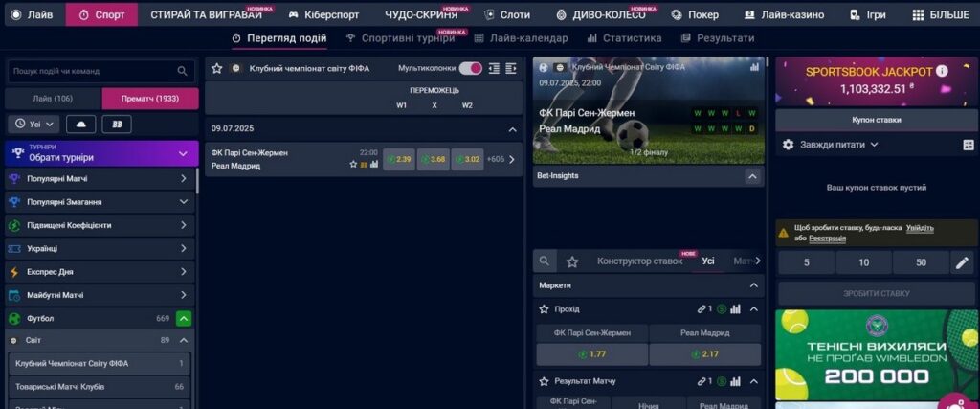Image resolution: width=980 pixels, height=409 pixels.
Task: Select Прохід odds 2.17 for Реал Мадрид
Action: click(705, 354)
